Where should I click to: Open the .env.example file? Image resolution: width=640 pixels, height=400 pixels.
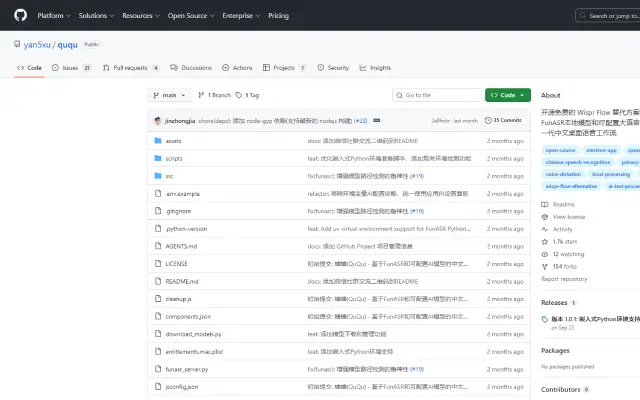click(x=182, y=193)
